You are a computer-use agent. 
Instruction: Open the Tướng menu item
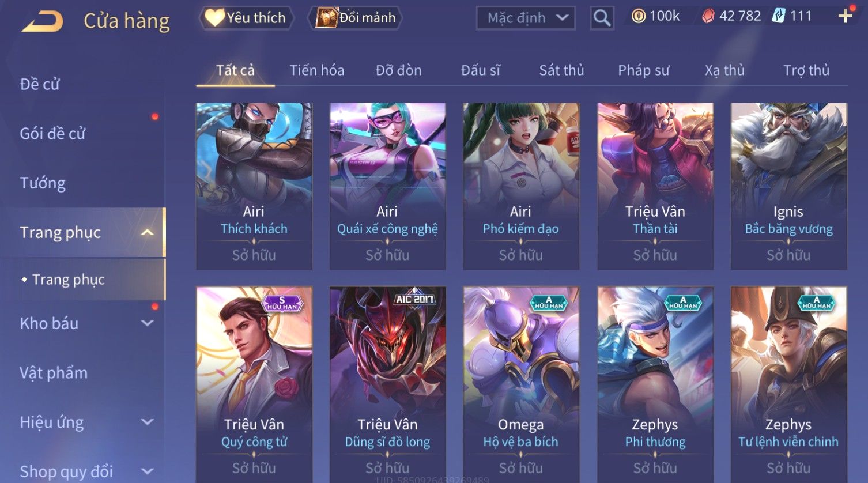pos(43,183)
